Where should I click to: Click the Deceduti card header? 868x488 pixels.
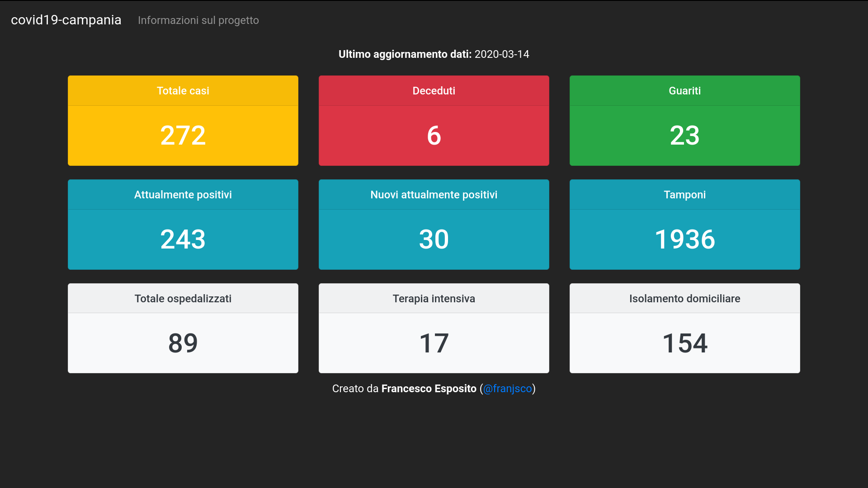(434, 91)
